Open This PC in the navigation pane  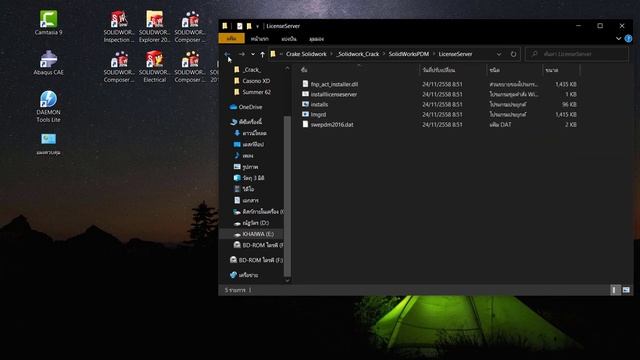click(246, 122)
